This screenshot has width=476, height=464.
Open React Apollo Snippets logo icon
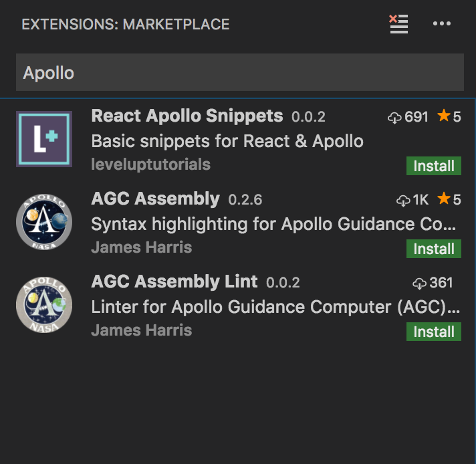[44, 139]
